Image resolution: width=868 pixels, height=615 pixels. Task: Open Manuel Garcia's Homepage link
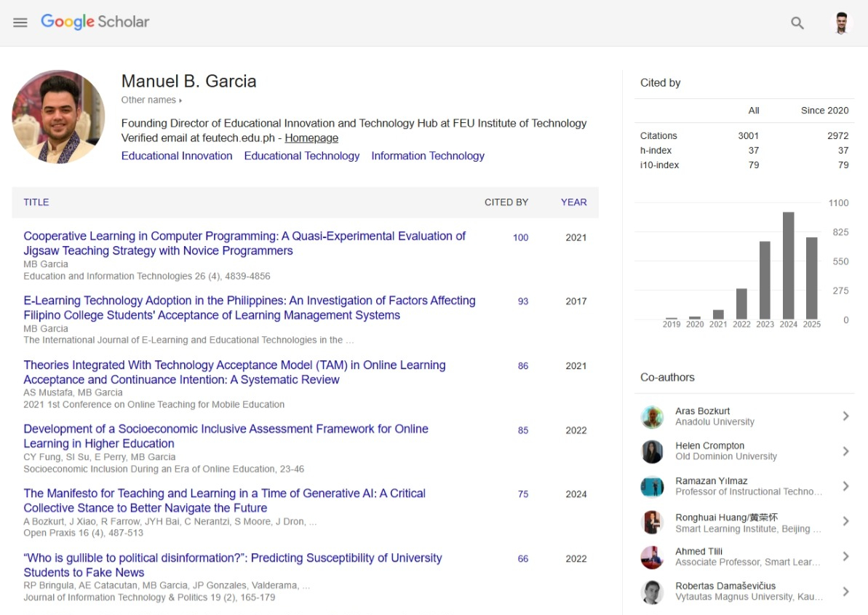coord(311,138)
